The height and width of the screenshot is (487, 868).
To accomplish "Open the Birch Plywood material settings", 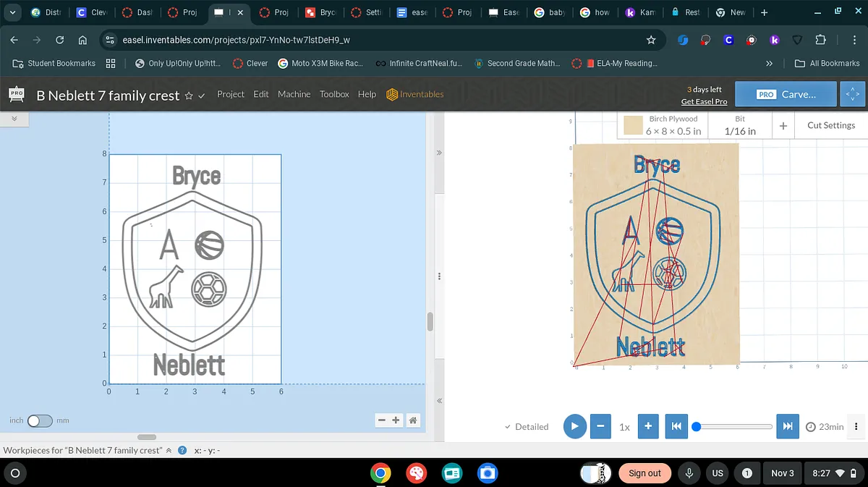I will pyautogui.click(x=664, y=125).
